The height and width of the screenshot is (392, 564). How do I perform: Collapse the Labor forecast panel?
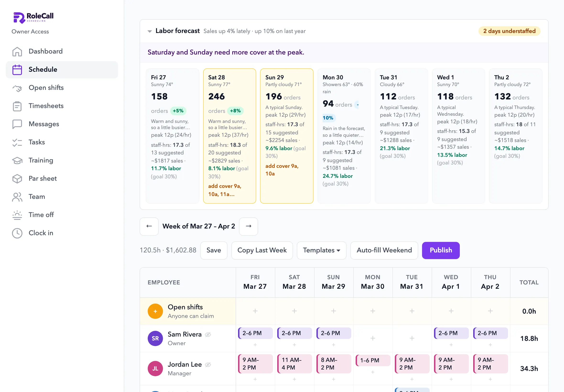tap(150, 31)
